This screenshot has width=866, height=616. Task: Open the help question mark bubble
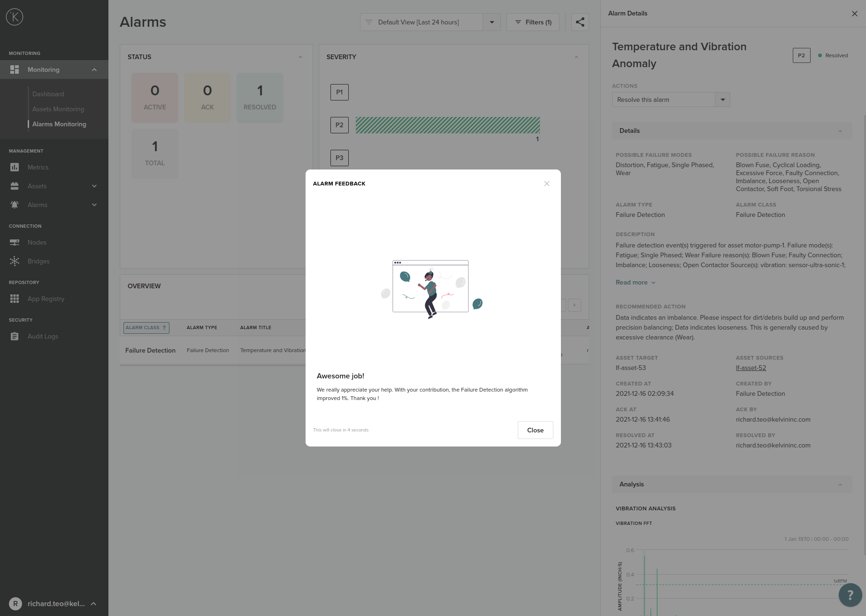(x=850, y=594)
